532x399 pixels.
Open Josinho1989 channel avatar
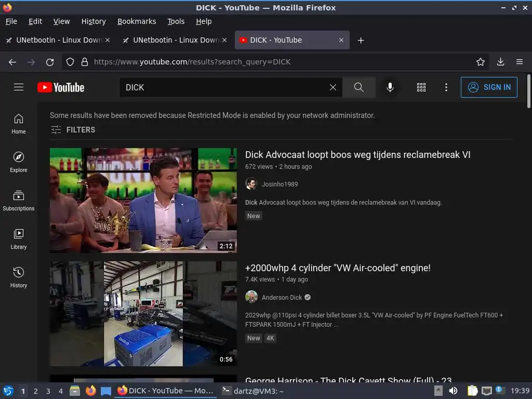tap(251, 184)
